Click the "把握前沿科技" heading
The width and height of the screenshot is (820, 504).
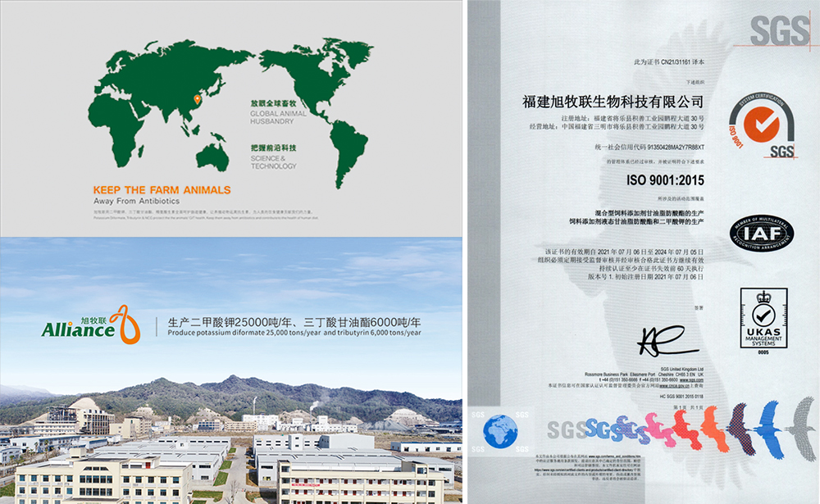tap(274, 148)
